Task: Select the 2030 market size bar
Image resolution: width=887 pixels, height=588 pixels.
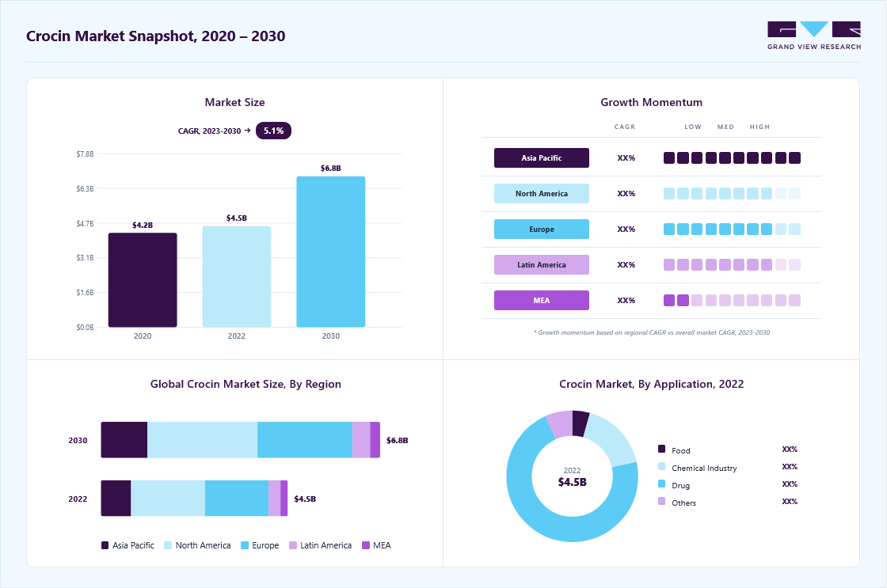Action: 331,252
